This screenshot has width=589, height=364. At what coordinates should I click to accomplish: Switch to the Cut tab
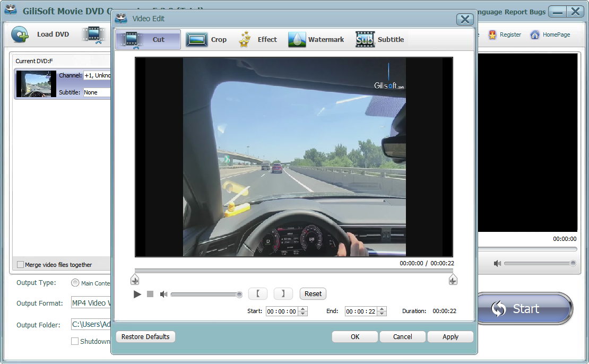click(148, 39)
